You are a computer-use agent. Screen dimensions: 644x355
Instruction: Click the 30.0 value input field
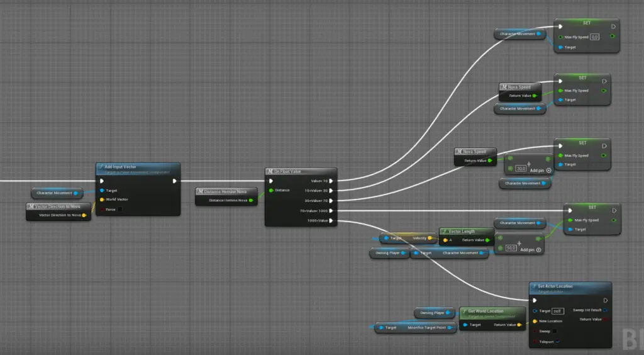click(x=521, y=169)
